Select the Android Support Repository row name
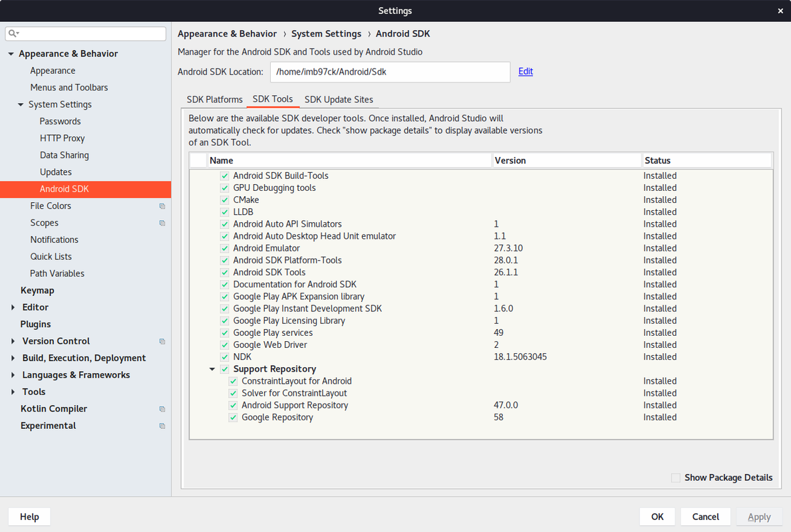 pos(295,406)
